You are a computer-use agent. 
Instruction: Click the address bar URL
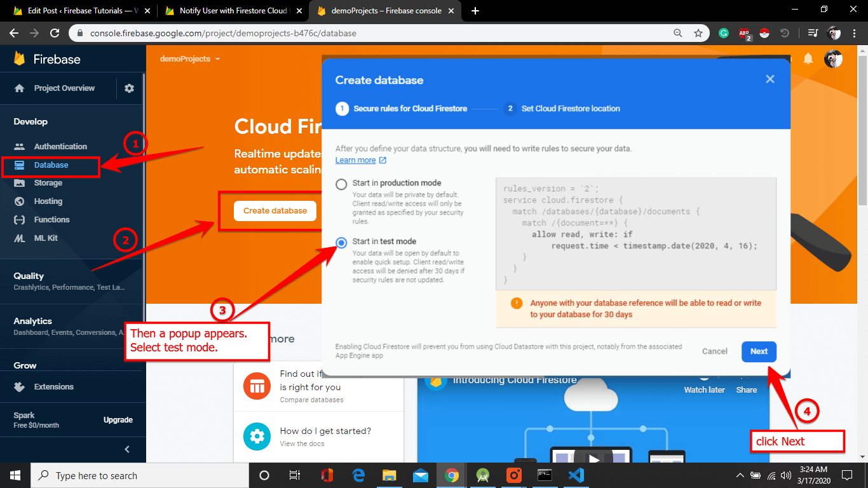[223, 33]
